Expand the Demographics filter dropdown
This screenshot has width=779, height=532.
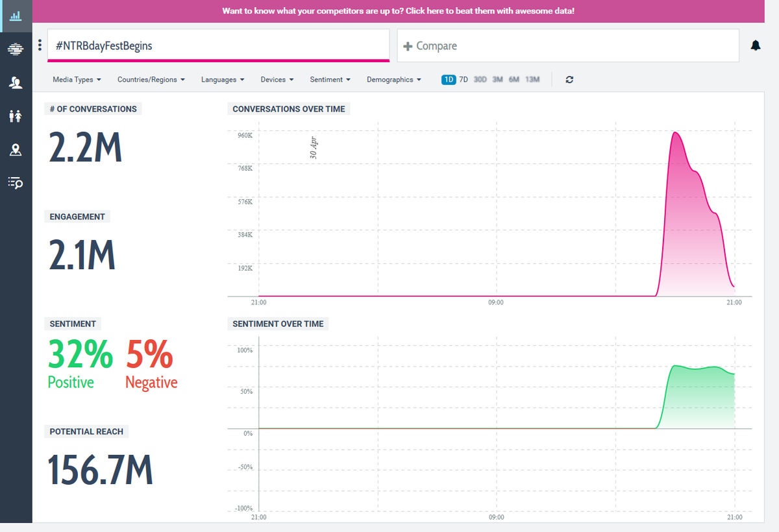394,80
